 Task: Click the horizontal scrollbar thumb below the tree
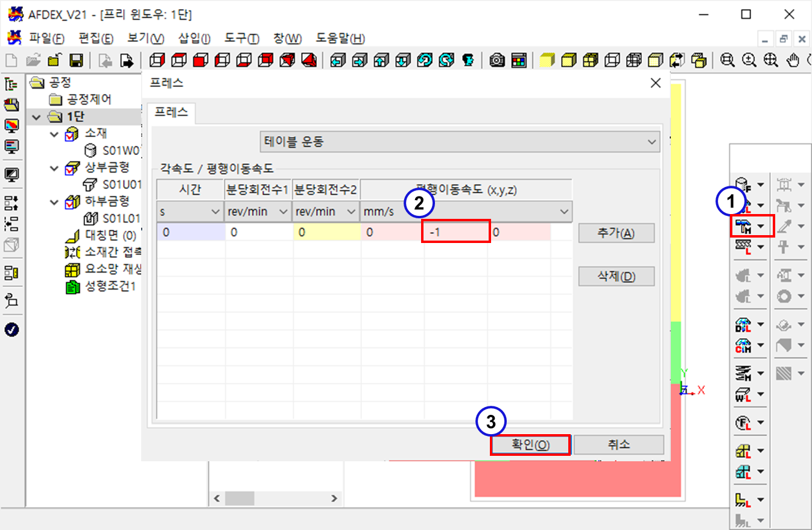[240, 499]
